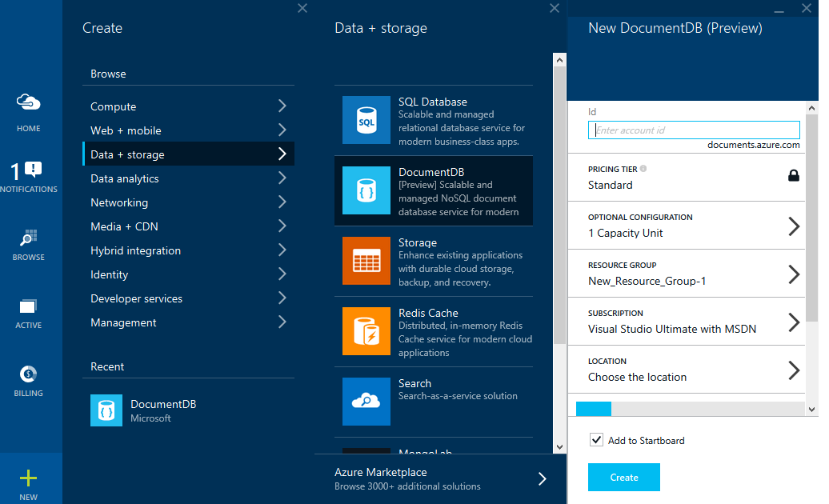Viewport: 829px width, 504px height.
Task: Expand the Media + CDN chevron
Action: click(282, 226)
